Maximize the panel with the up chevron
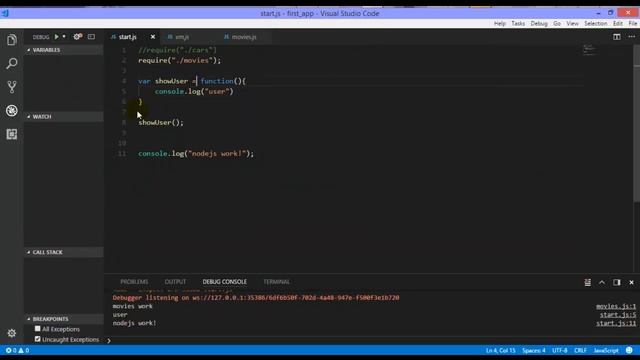Viewport: 640px width, 360px height. coord(602,282)
